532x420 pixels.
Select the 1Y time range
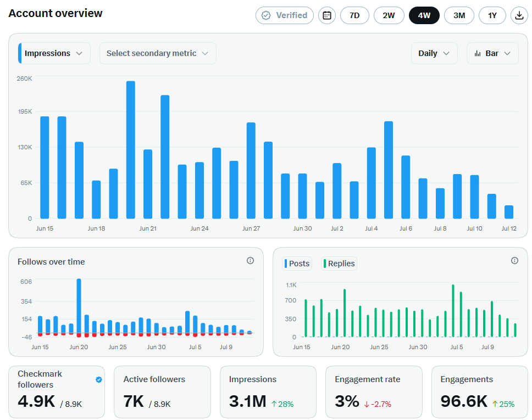point(492,15)
